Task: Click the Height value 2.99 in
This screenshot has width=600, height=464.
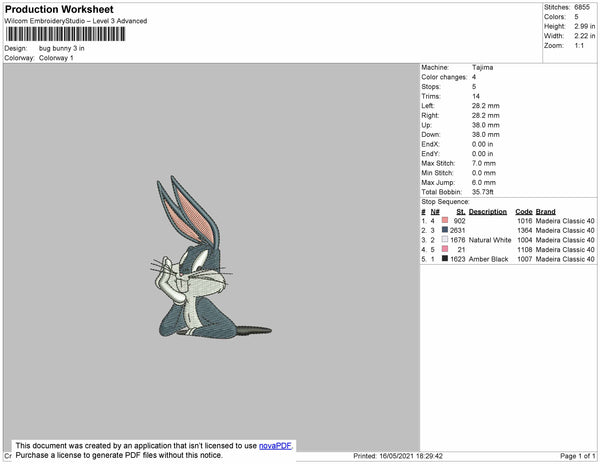Action: click(x=584, y=26)
